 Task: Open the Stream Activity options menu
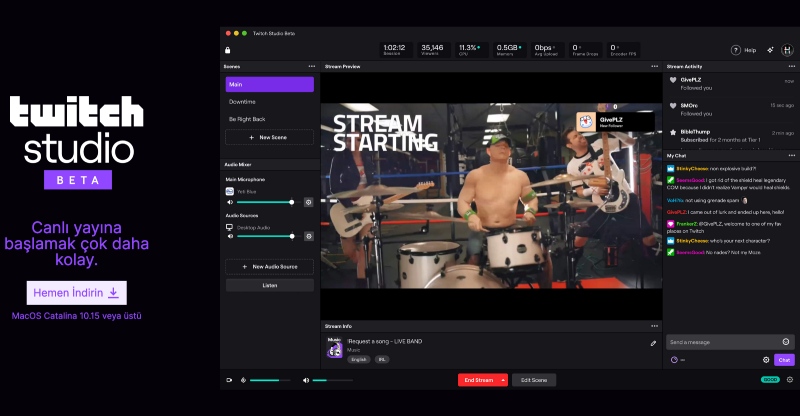(791, 66)
